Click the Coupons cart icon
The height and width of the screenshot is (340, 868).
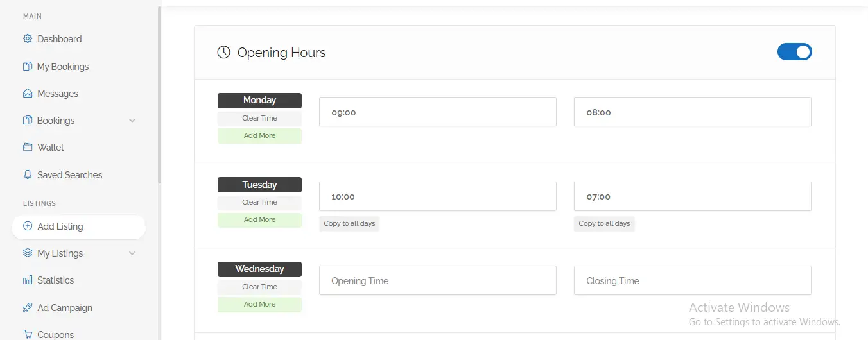(x=28, y=334)
